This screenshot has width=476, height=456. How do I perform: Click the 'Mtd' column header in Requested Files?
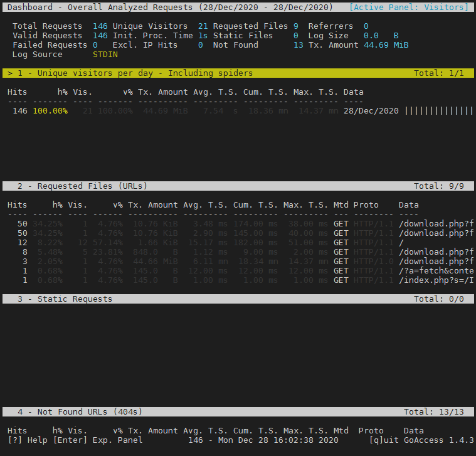(x=341, y=205)
